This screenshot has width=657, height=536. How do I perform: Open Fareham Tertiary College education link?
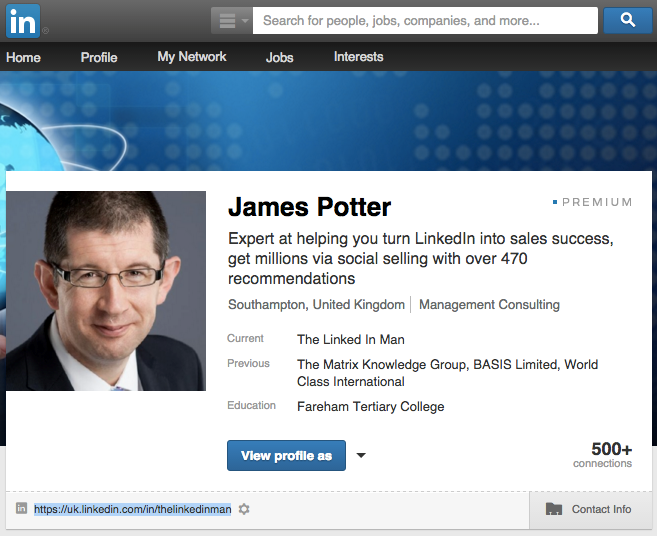coord(371,407)
